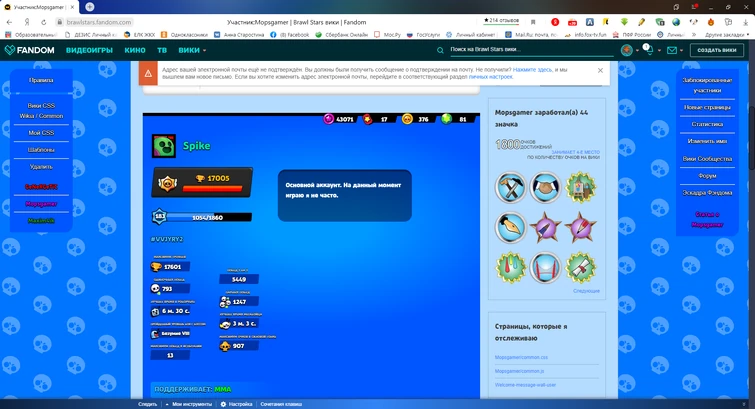Screen dimensions: 755x409
Task: Open the Госуслуги bookmark
Action: [x=424, y=35]
